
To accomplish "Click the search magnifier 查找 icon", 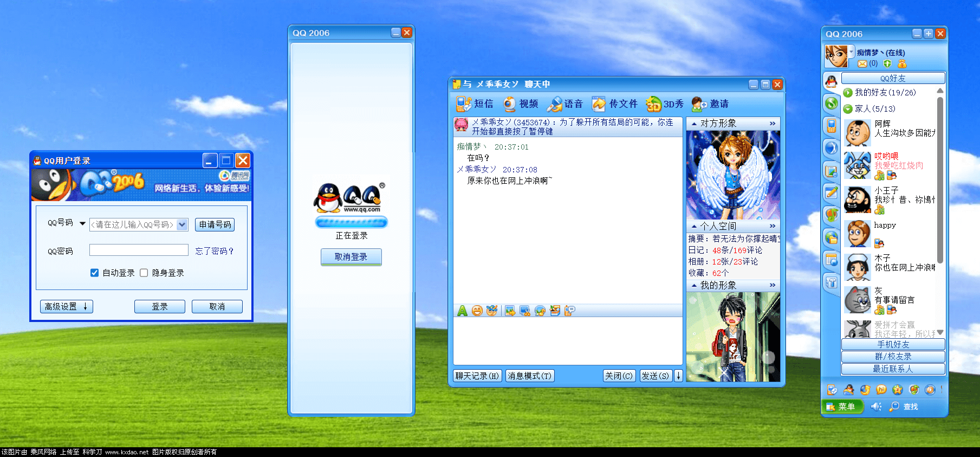I will [x=894, y=407].
